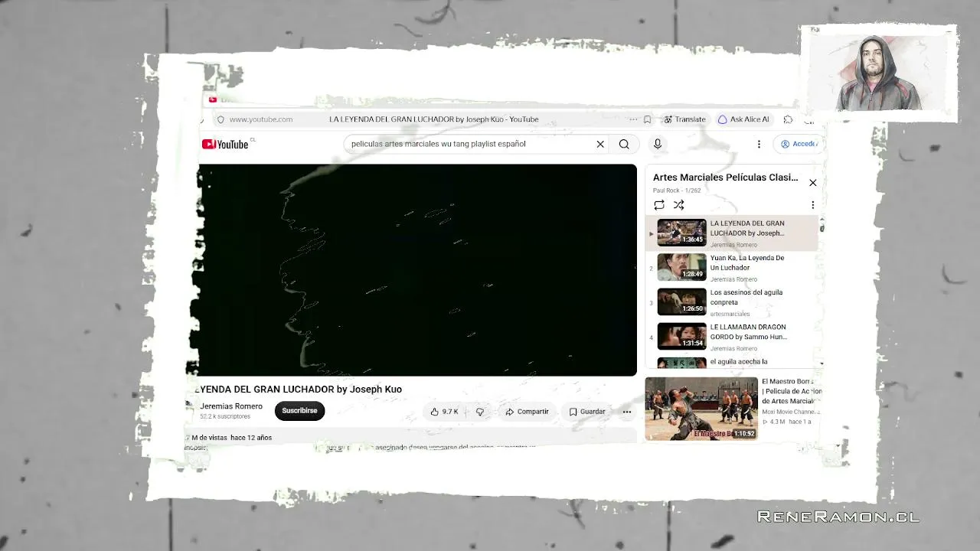
Task: Click the Compartir share button
Action: point(527,412)
